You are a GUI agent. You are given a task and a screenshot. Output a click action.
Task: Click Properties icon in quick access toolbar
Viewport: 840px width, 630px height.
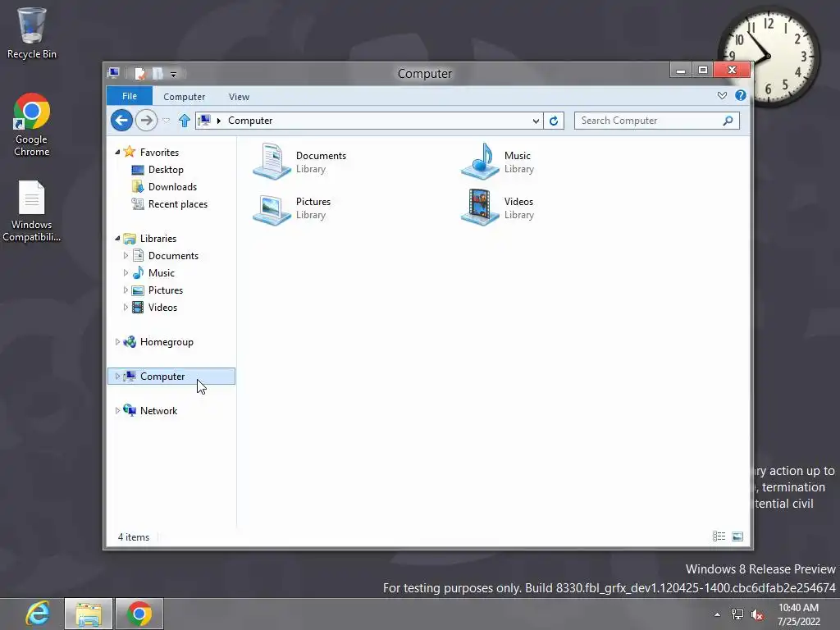click(x=139, y=73)
